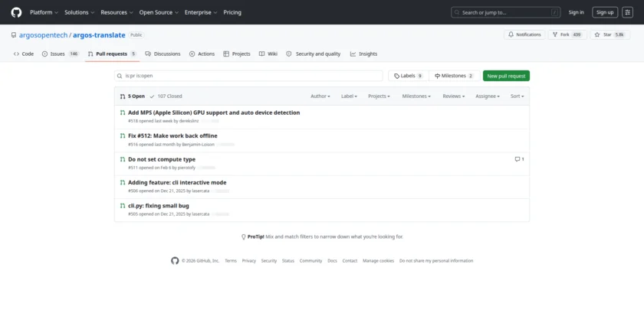
Task: Open comment count on Do not set compute type
Action: 519,159
